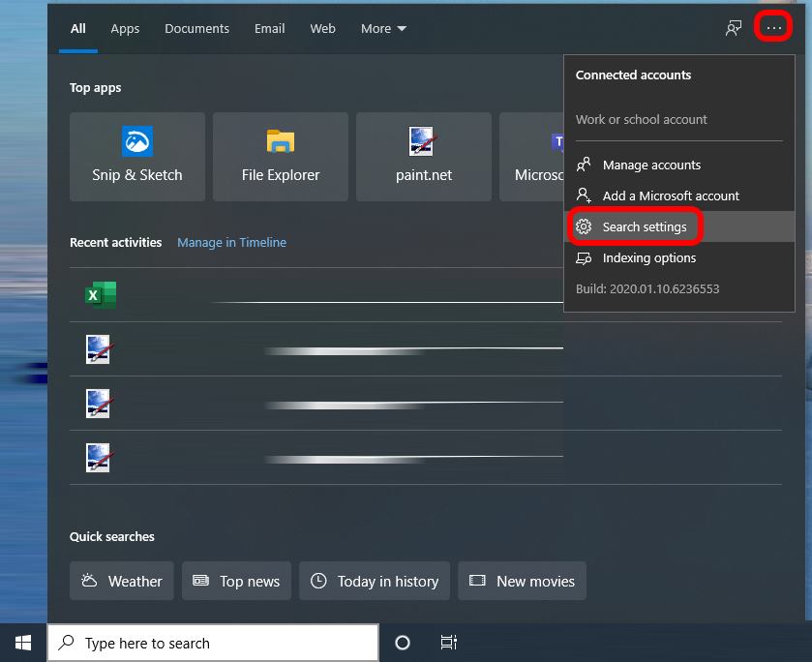Open the More filters dropdown
This screenshot has height=662, width=812.
click(383, 28)
